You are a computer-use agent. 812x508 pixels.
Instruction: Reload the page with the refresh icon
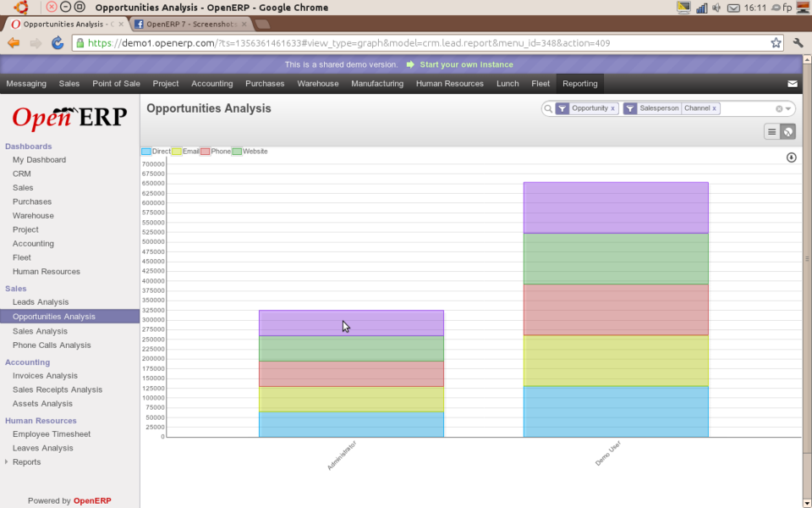click(x=58, y=43)
